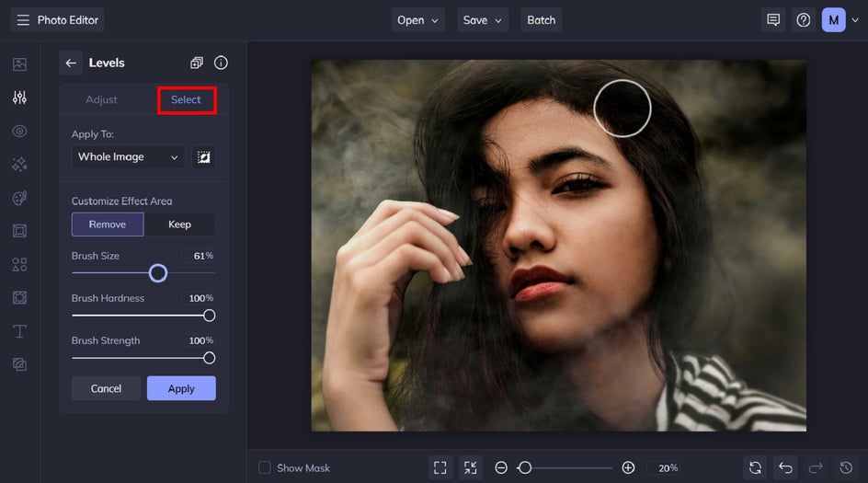The height and width of the screenshot is (483, 868).
Task: Expand the Save dropdown menu
Action: tap(482, 20)
